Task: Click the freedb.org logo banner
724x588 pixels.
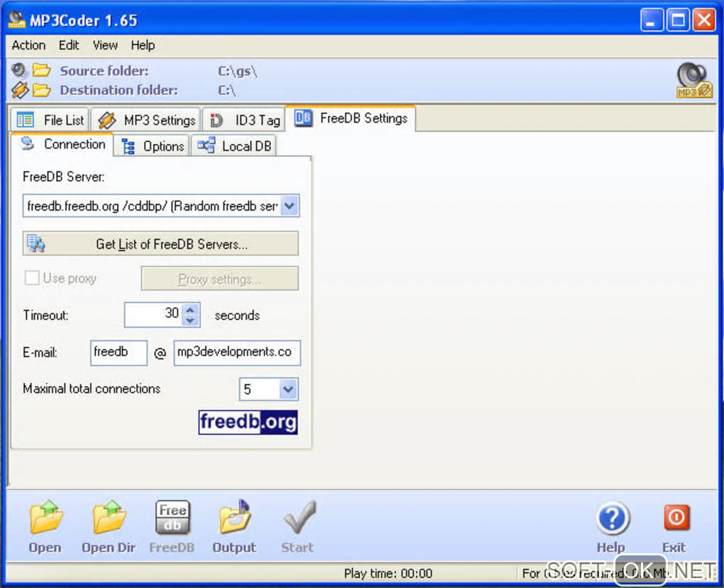Action: 248,422
